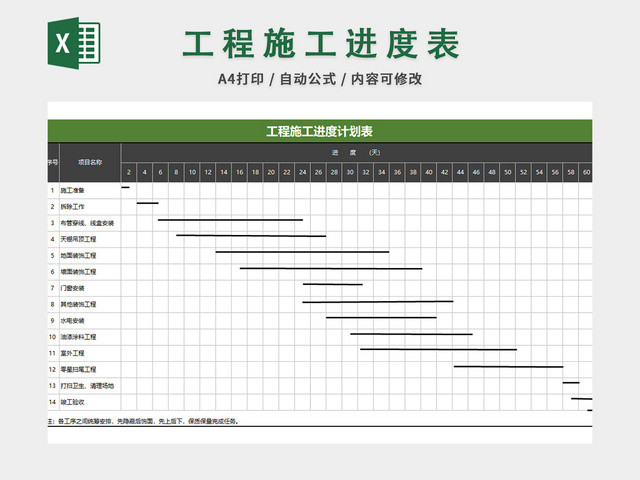Click row 5 label 地面装饰工程
The width and height of the screenshot is (640, 480).
[78, 256]
